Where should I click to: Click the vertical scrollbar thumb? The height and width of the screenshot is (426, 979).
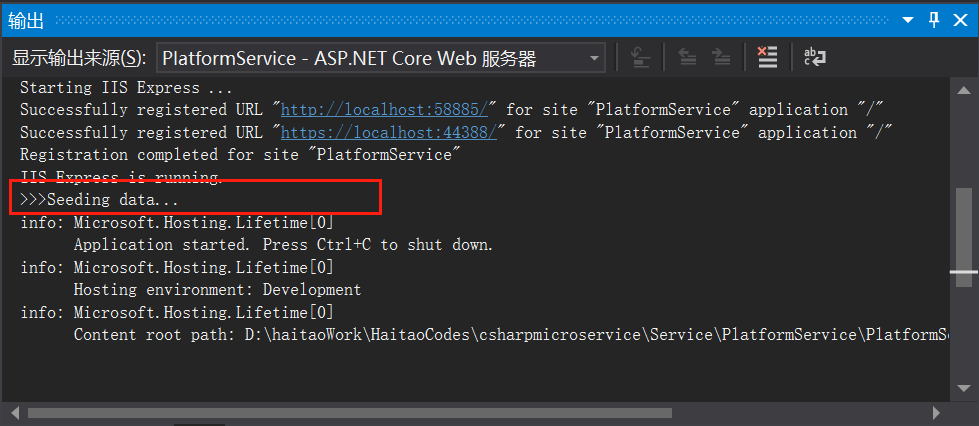click(x=963, y=237)
